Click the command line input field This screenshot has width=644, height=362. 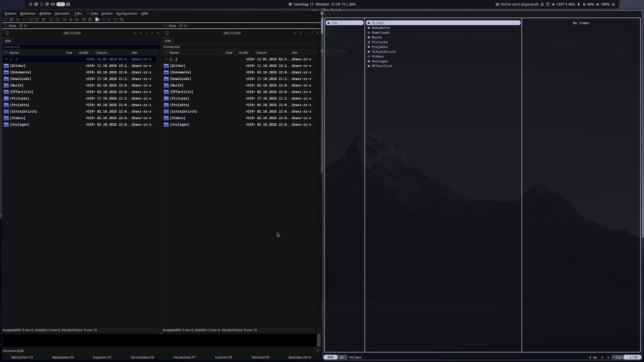click(170, 351)
